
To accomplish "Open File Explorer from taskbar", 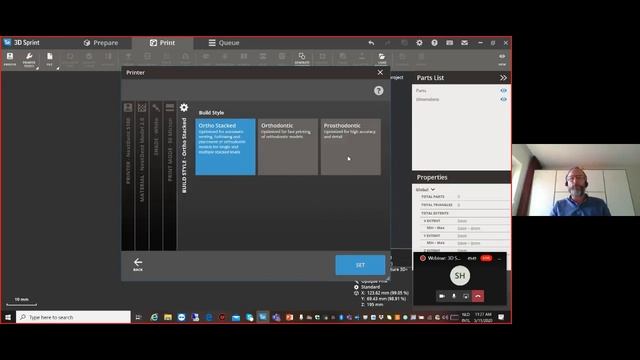I will 168,317.
